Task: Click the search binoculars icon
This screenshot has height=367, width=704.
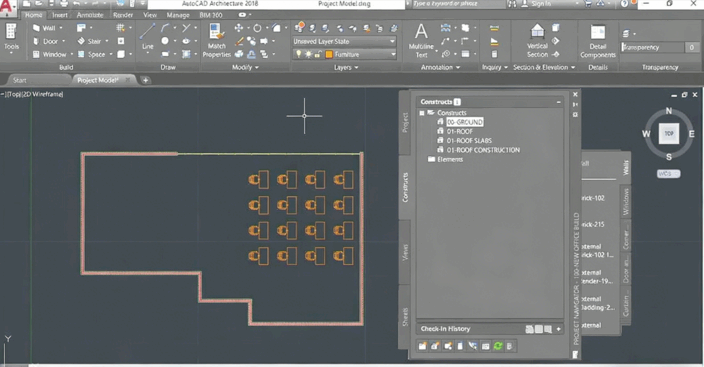Action: [512, 4]
